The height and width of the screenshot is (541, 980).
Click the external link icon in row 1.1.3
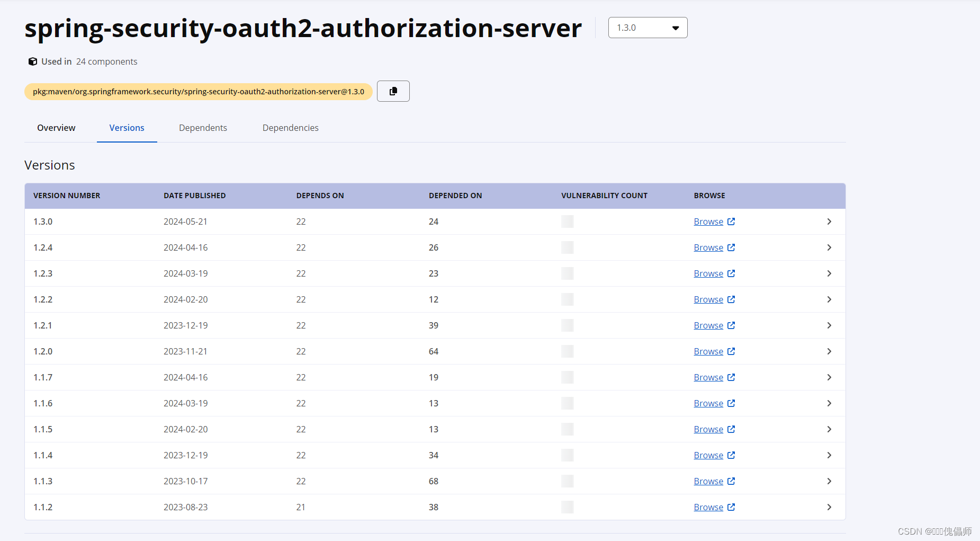731,481
